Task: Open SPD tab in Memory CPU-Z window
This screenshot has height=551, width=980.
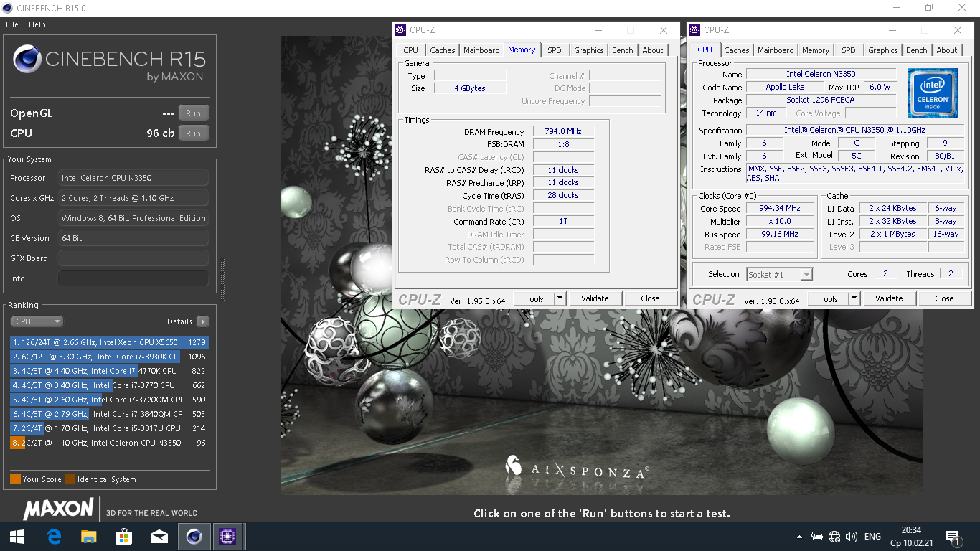Action: click(x=555, y=50)
